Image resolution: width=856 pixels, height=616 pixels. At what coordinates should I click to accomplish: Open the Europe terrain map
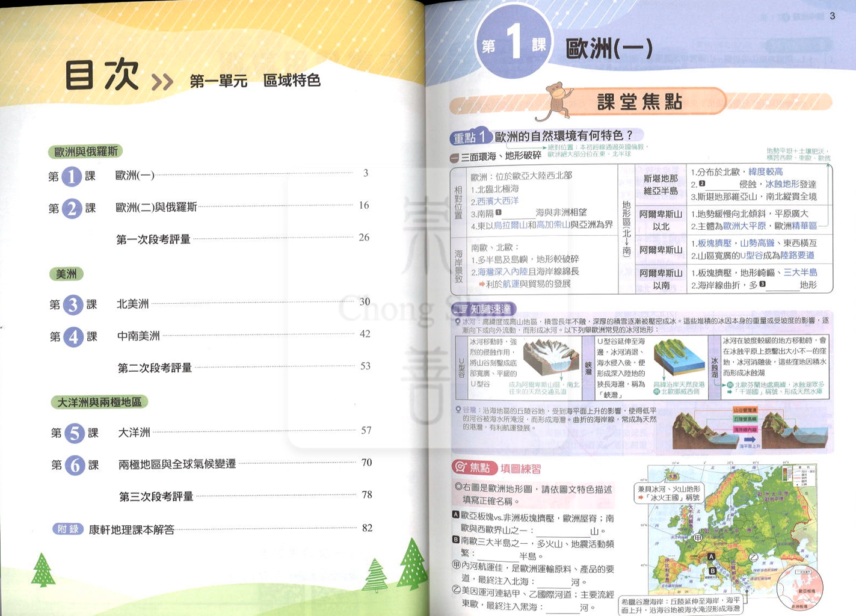(733, 529)
